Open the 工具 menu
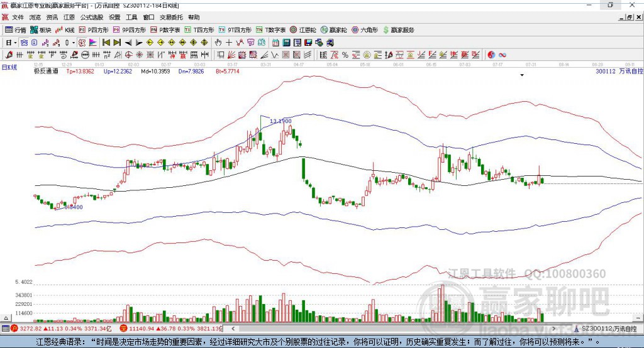644x348 pixels. (x=131, y=17)
